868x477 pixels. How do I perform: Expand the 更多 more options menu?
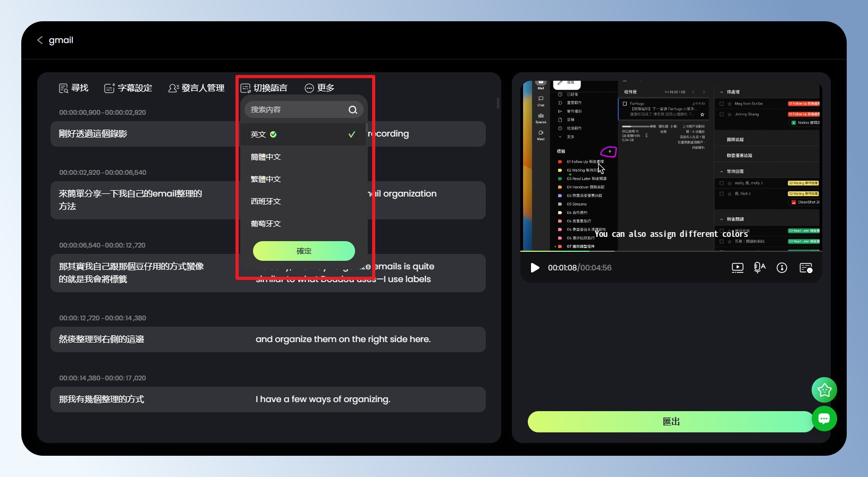[319, 88]
